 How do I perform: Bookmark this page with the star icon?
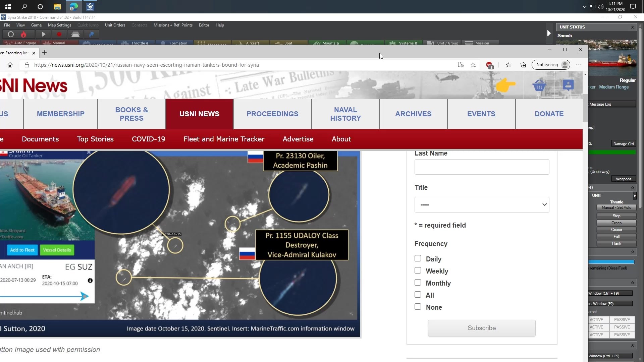tap(473, 65)
